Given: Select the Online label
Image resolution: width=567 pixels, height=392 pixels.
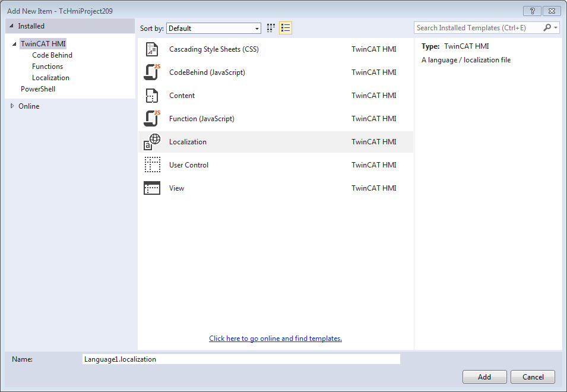Looking at the screenshot, I should tap(29, 106).
